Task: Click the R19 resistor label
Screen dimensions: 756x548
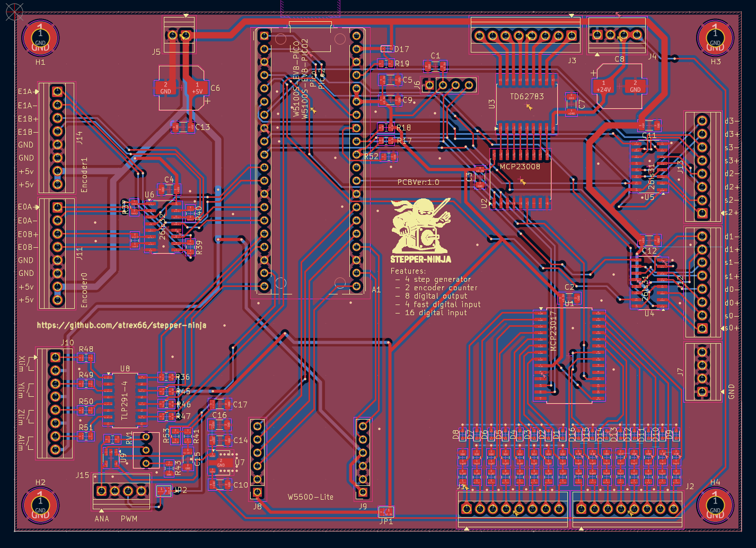Action: pyautogui.click(x=402, y=64)
